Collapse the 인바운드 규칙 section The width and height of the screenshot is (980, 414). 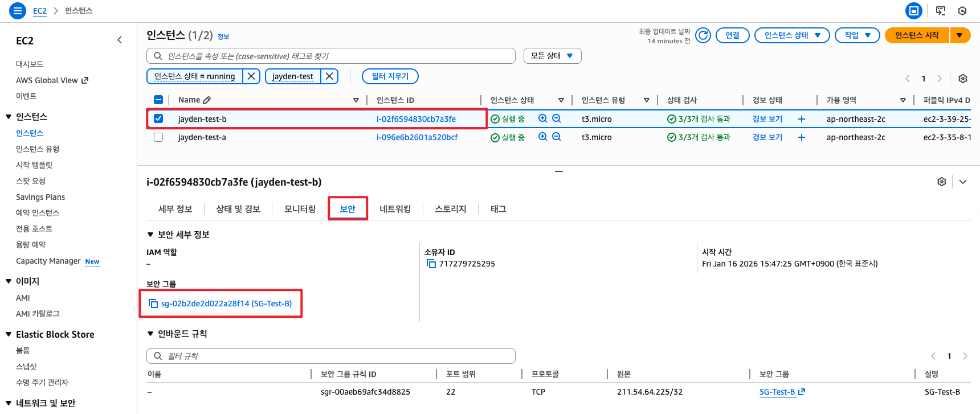pyautogui.click(x=150, y=334)
